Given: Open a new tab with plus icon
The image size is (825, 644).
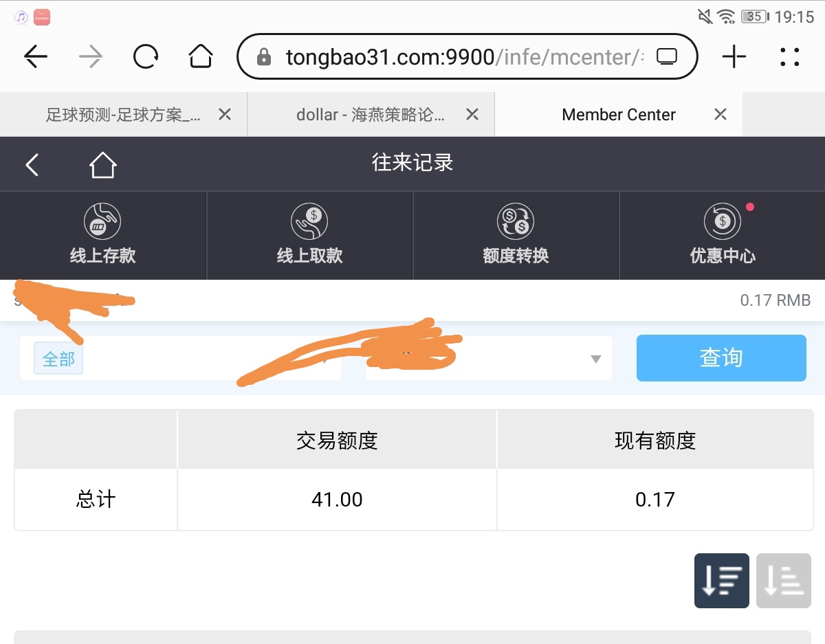Looking at the screenshot, I should (x=734, y=57).
